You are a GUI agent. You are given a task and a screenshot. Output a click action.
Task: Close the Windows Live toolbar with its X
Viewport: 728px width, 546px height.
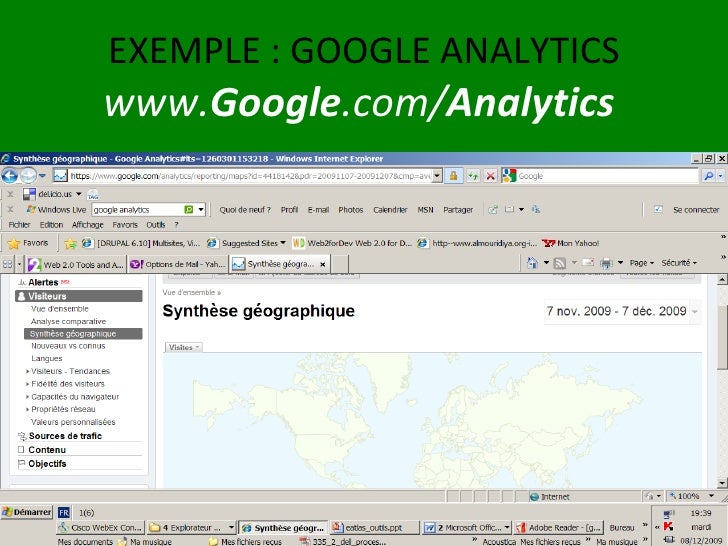(x=10, y=209)
